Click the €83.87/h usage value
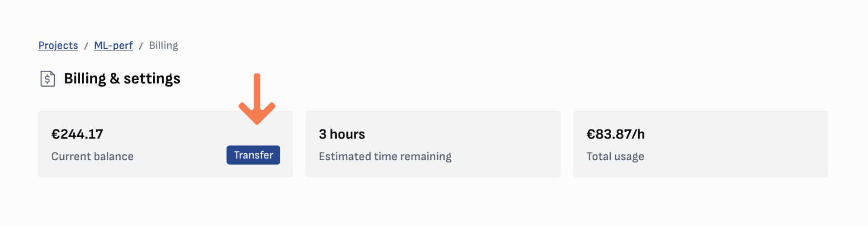The width and height of the screenshot is (868, 226). tap(615, 134)
